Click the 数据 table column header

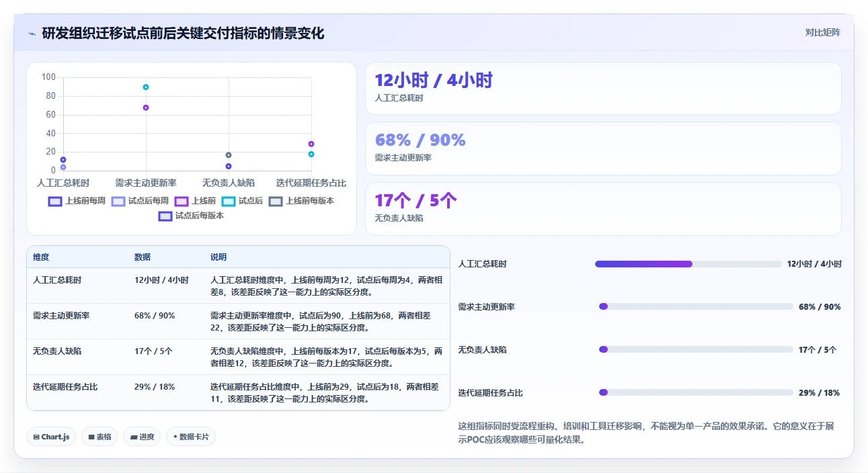[x=143, y=257]
